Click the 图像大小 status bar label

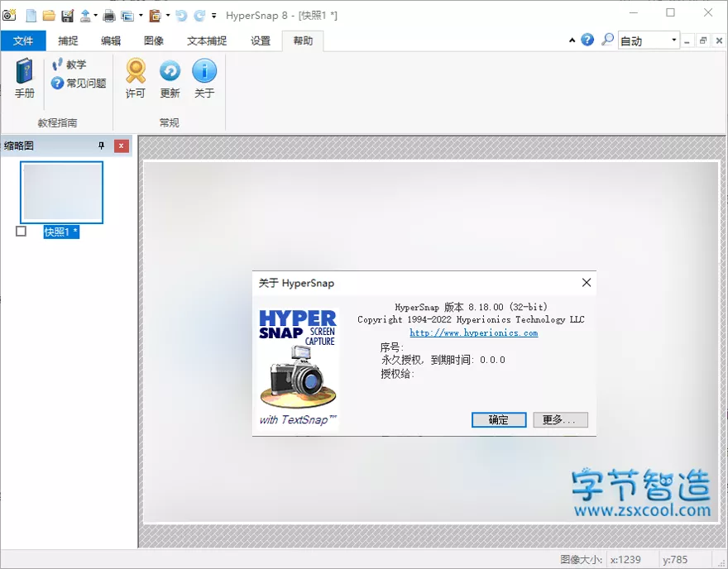(x=582, y=559)
